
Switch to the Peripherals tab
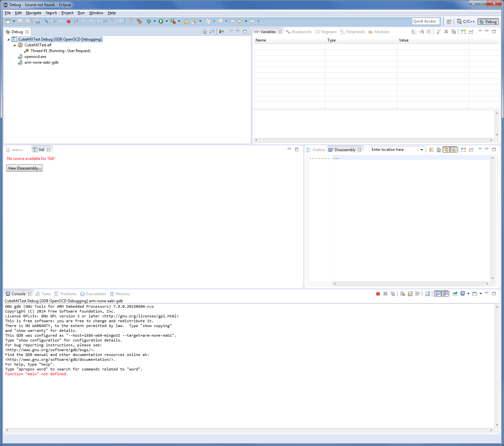[352, 32]
